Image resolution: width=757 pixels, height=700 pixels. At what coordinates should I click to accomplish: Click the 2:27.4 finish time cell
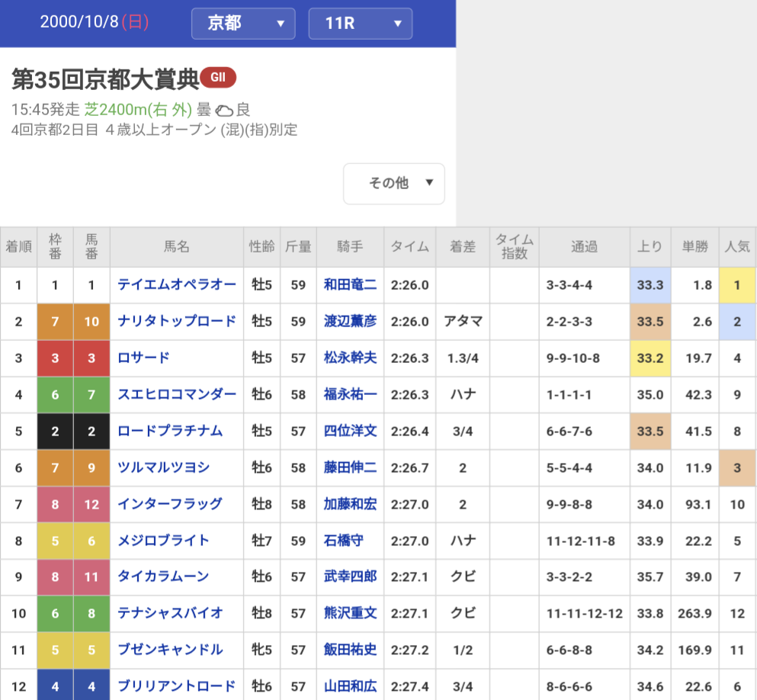(x=410, y=686)
